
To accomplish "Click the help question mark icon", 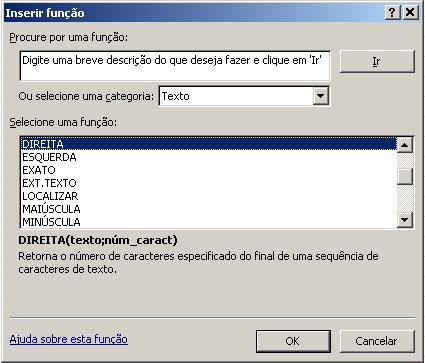I will [392, 13].
